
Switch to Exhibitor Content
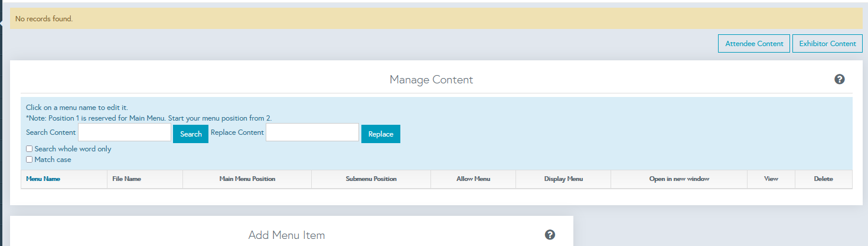coord(827,44)
